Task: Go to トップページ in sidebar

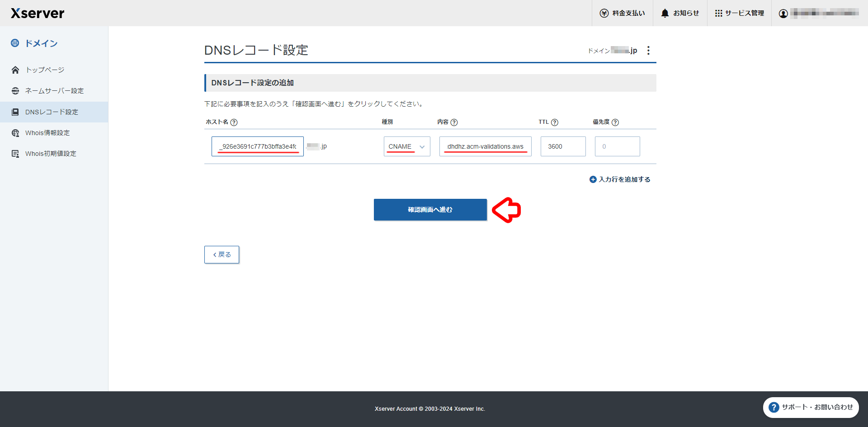Action: pyautogui.click(x=54, y=70)
